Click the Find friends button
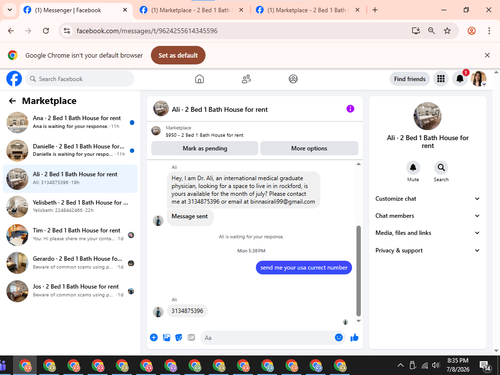The image size is (500, 375). pyautogui.click(x=410, y=79)
